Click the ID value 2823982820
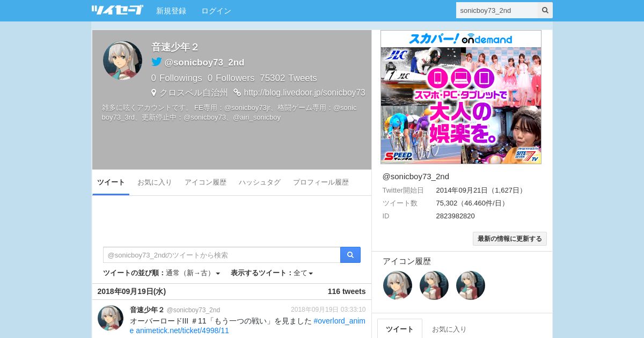Screen dimensions: 644x338 tap(455, 216)
